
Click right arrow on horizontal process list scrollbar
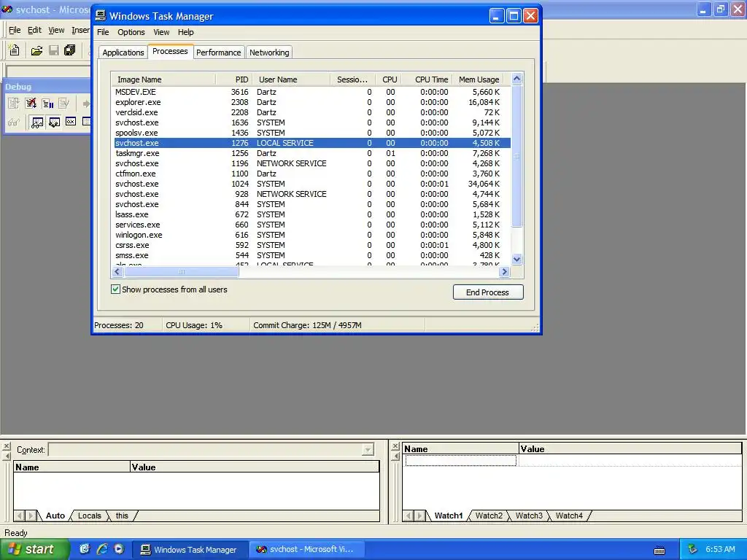click(x=504, y=272)
